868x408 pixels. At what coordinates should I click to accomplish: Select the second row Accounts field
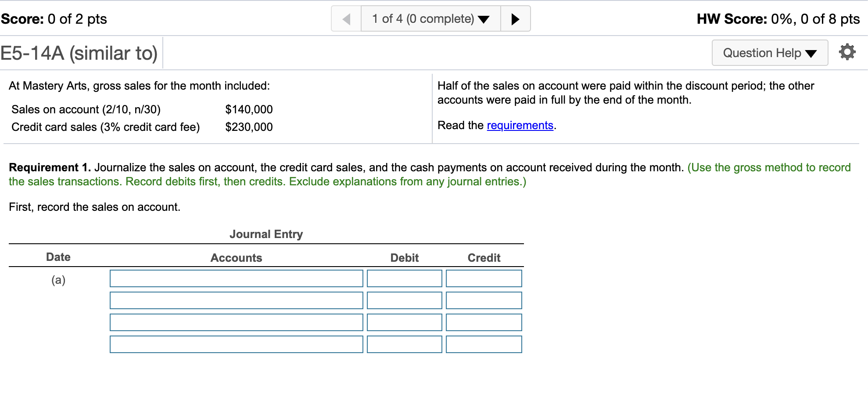click(x=237, y=300)
